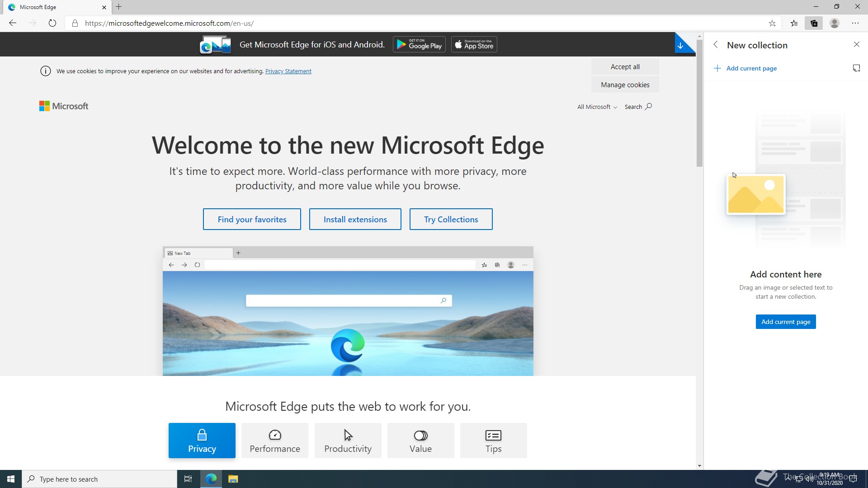
Task: Refresh the page with the reload icon
Action: pyautogui.click(x=52, y=23)
